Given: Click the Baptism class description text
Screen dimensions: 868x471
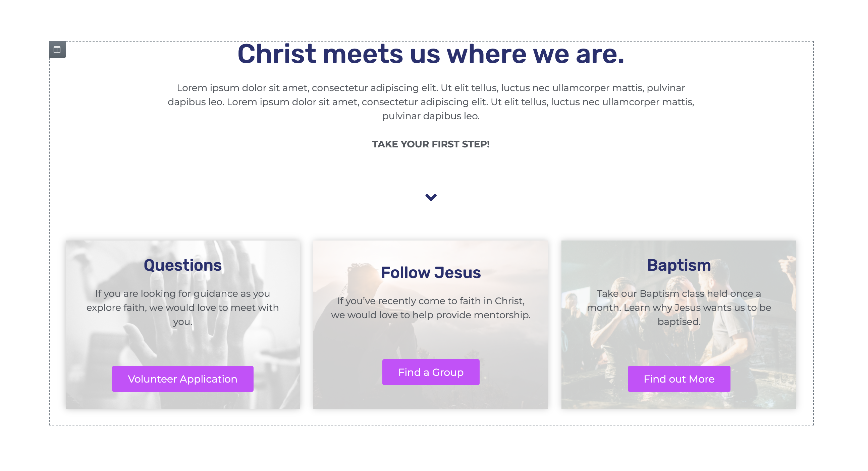Looking at the screenshot, I should (679, 308).
